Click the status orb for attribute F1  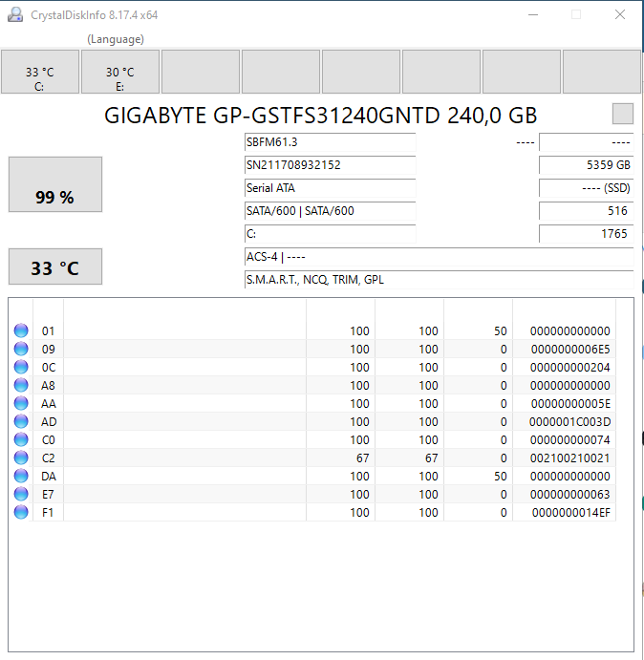click(x=21, y=512)
